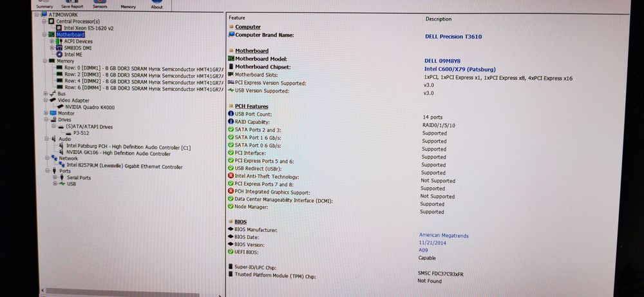Screen dimensions: 644x297
Task: Click the RAID0/1/5/10 value text
Action: [x=439, y=125]
